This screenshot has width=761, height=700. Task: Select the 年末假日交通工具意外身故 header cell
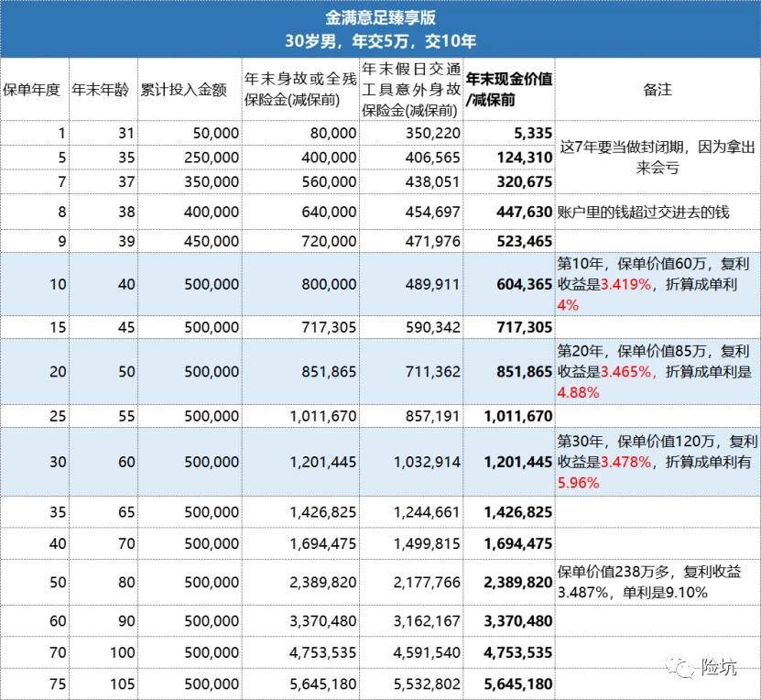411,89
